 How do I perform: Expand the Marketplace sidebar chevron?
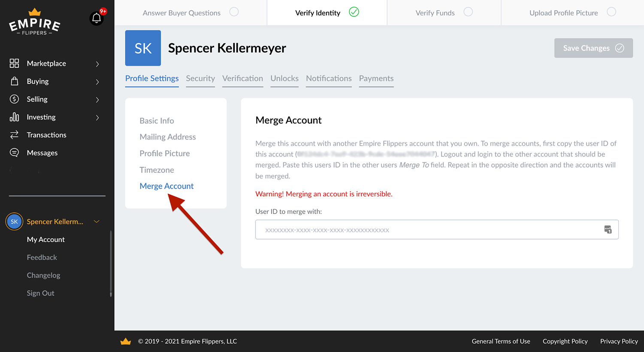tap(99, 63)
